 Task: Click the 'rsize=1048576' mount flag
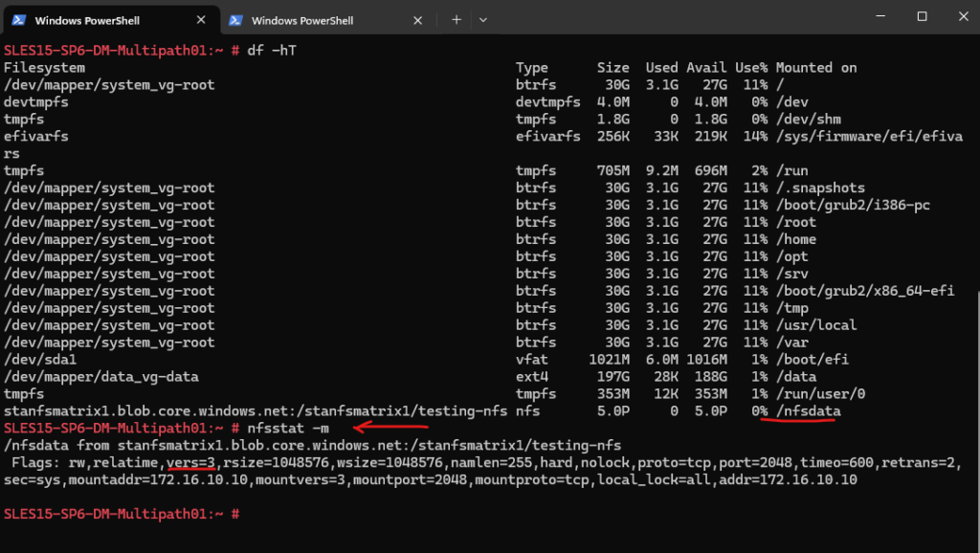[x=276, y=462]
